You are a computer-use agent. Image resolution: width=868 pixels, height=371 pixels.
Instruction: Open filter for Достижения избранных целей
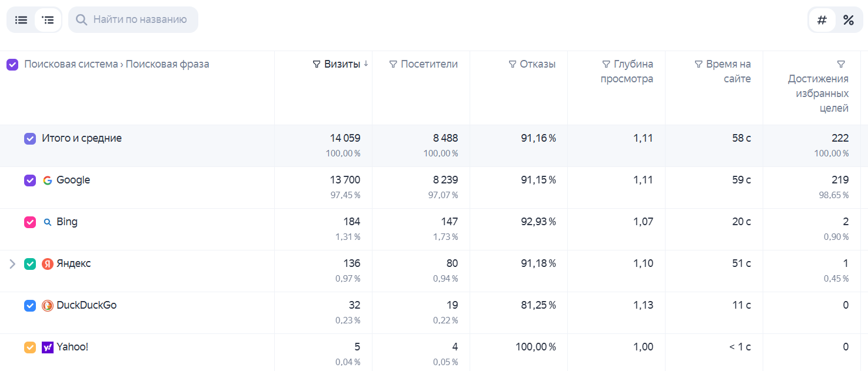(841, 64)
